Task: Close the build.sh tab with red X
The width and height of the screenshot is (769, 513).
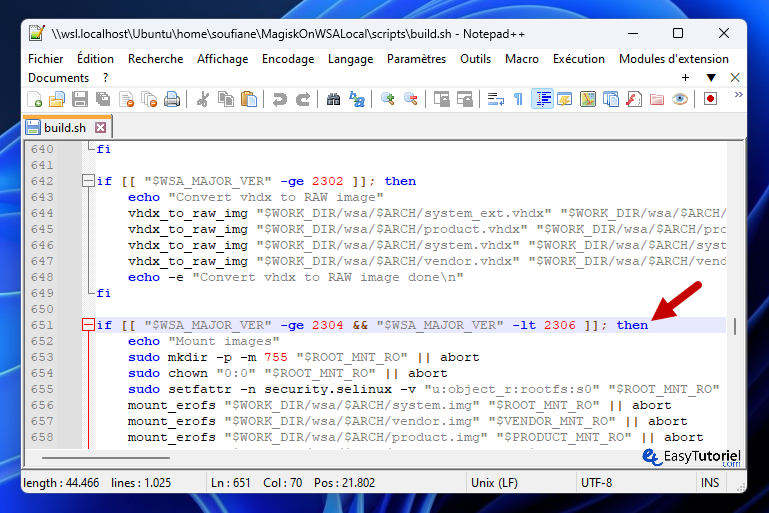Action: (x=101, y=128)
